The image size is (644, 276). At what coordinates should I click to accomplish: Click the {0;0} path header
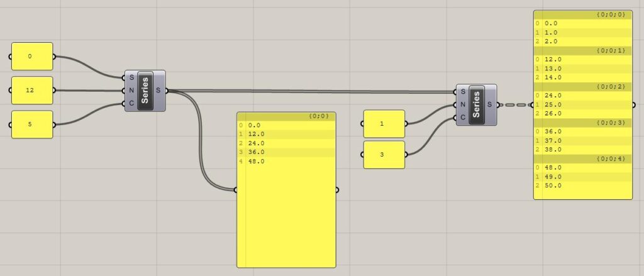coord(286,116)
